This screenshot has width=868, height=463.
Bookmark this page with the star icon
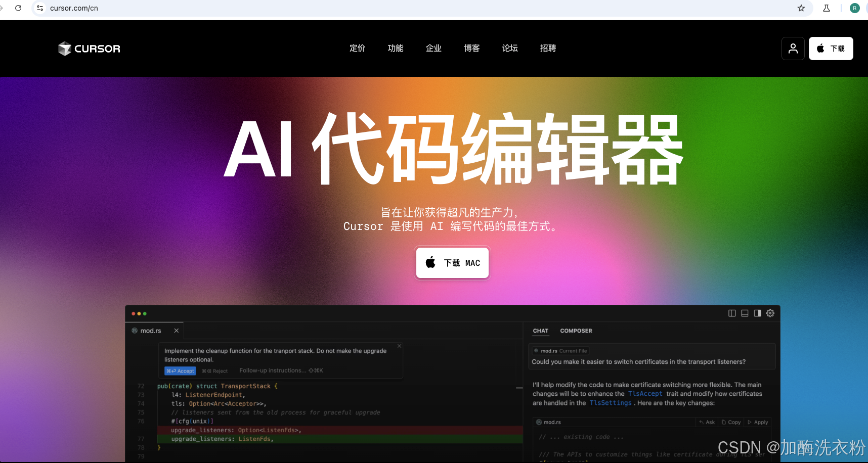(801, 8)
